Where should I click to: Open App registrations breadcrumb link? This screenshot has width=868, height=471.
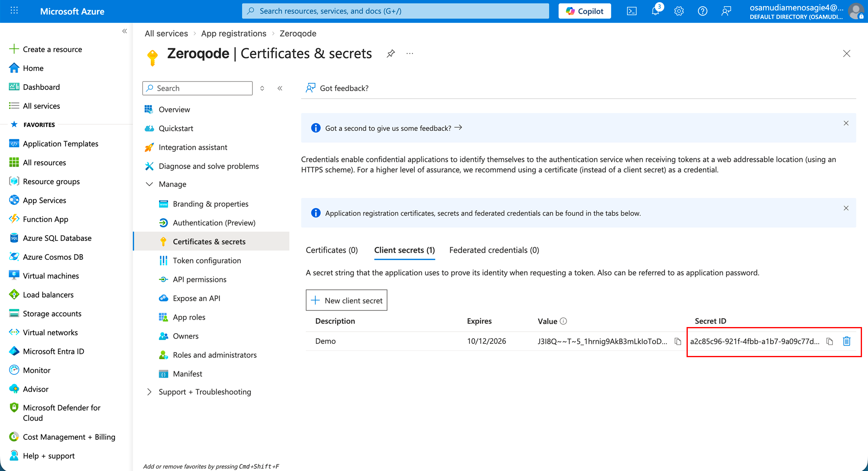tap(234, 33)
